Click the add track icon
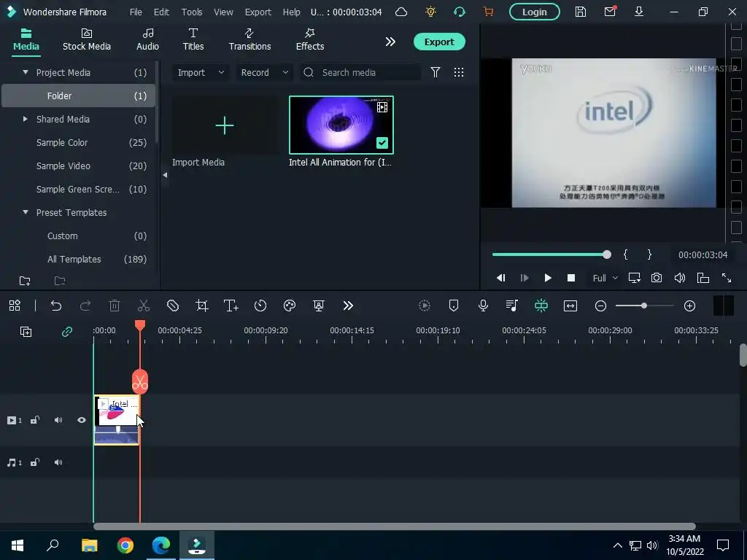The height and width of the screenshot is (560, 747). point(26,332)
